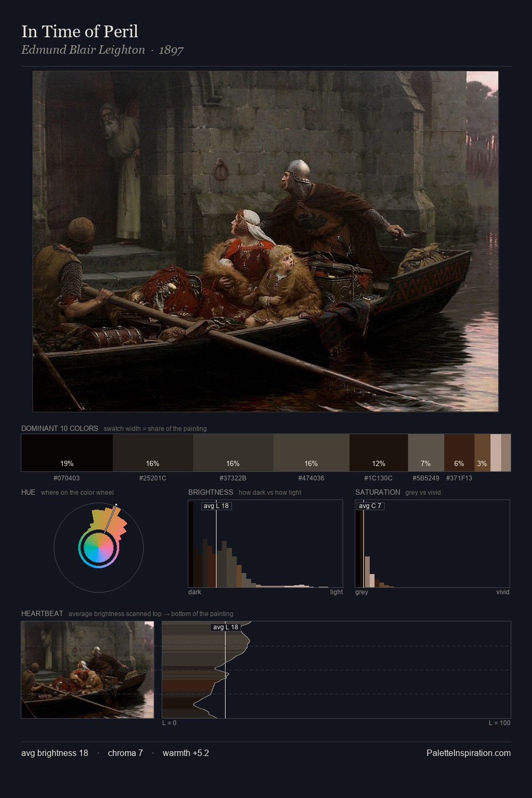Click the 3% brown swatch
Viewport: 532px width, 798px height.
pyautogui.click(x=482, y=453)
